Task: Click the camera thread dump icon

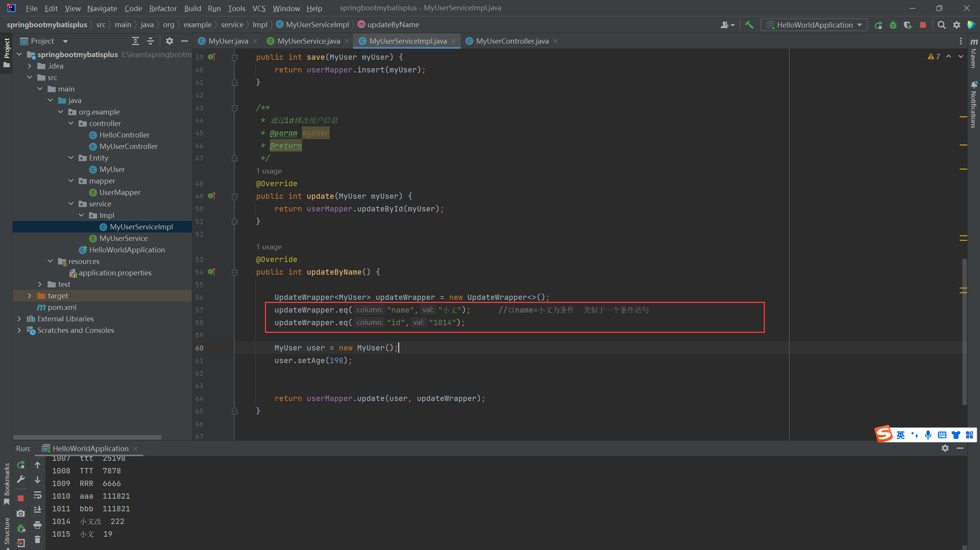Action: (21, 513)
